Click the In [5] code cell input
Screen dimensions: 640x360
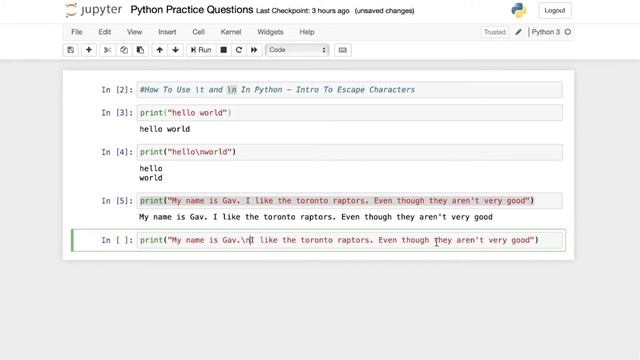349,201
